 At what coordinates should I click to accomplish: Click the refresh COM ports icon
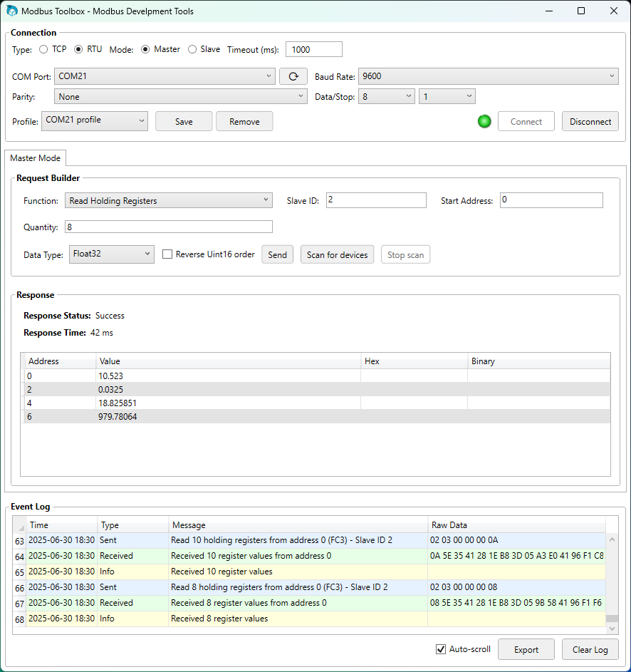coord(293,76)
